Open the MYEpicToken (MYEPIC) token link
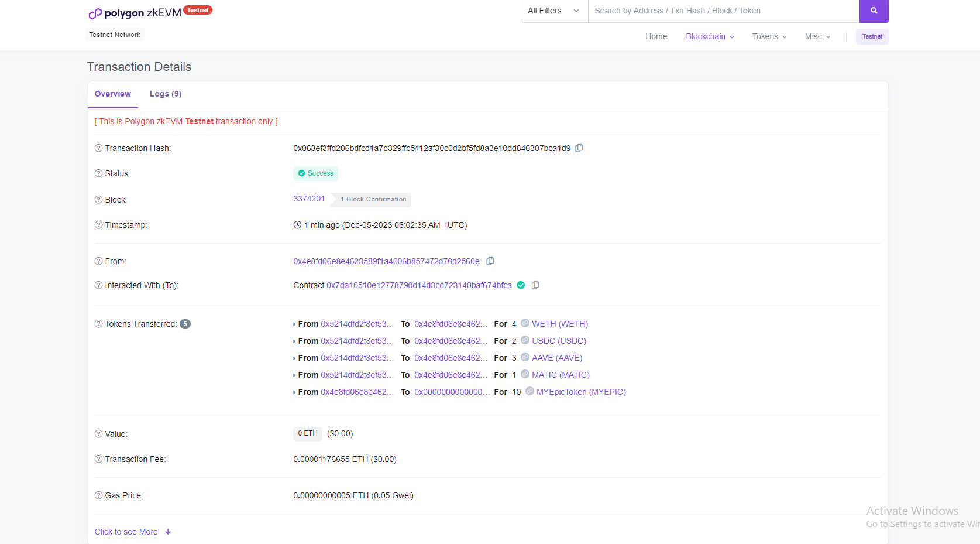The width and height of the screenshot is (980, 544). tap(581, 392)
